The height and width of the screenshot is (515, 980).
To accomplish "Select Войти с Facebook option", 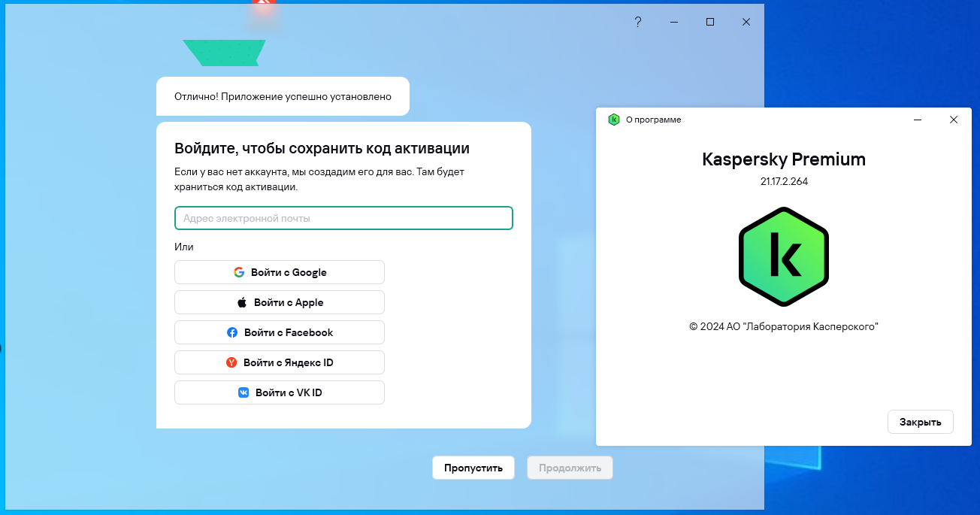I will click(280, 332).
